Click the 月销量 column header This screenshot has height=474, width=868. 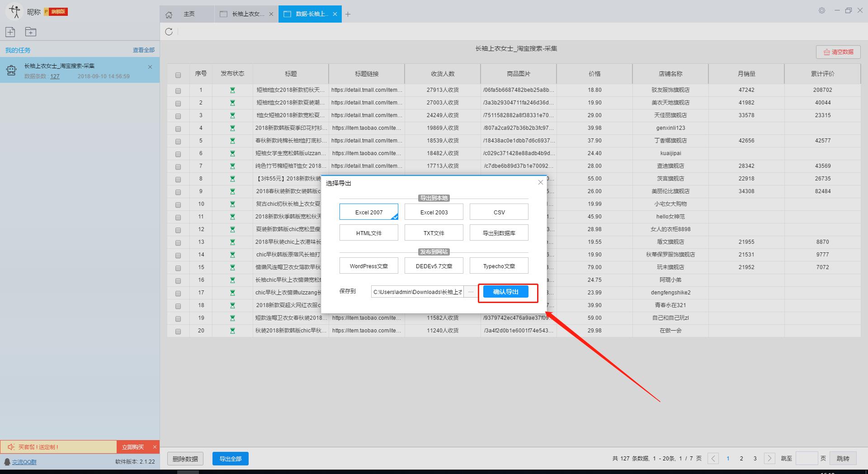(746, 74)
